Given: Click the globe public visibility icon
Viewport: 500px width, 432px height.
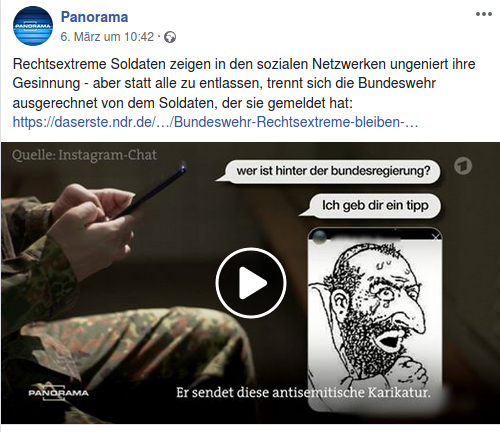Looking at the screenshot, I should tap(170, 37).
